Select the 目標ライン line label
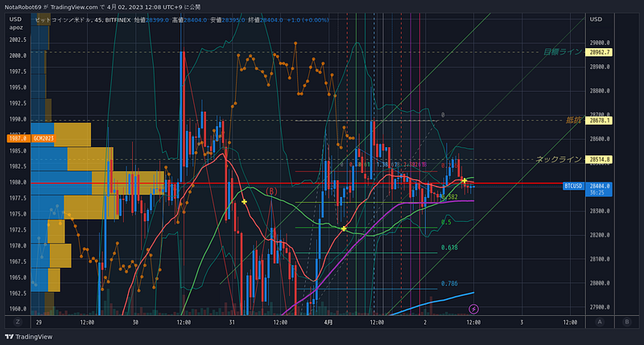Screen dimensions: 644x345 pyautogui.click(x=562, y=51)
